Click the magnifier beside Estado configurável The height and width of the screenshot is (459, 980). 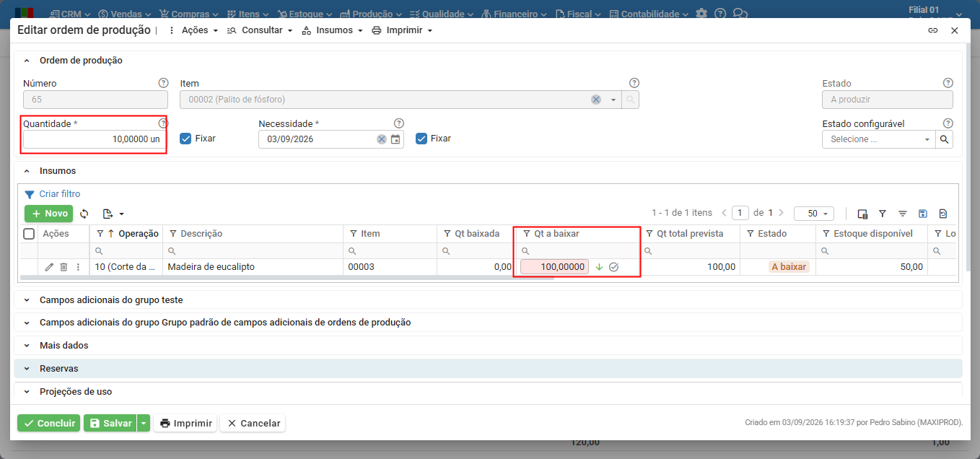pos(945,139)
